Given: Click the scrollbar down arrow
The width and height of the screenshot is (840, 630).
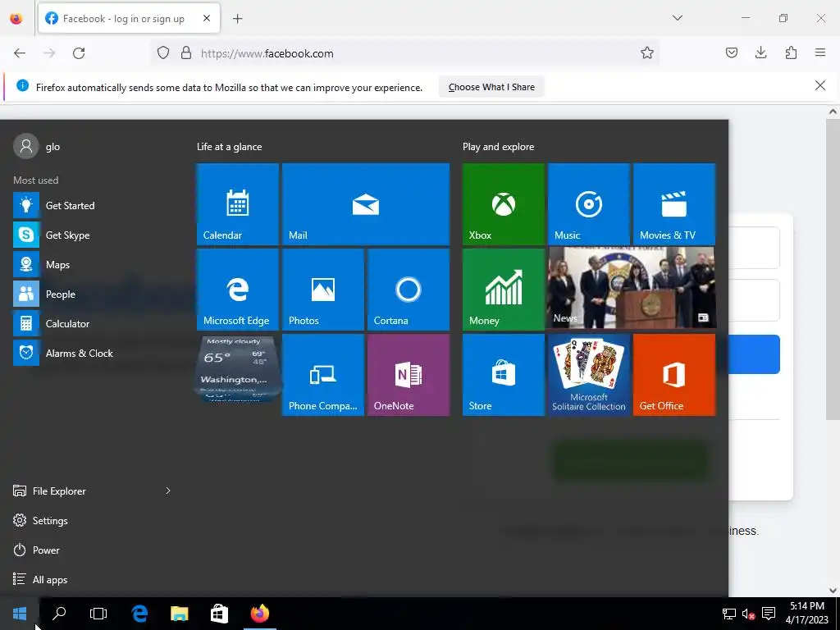Looking at the screenshot, I should (833, 591).
